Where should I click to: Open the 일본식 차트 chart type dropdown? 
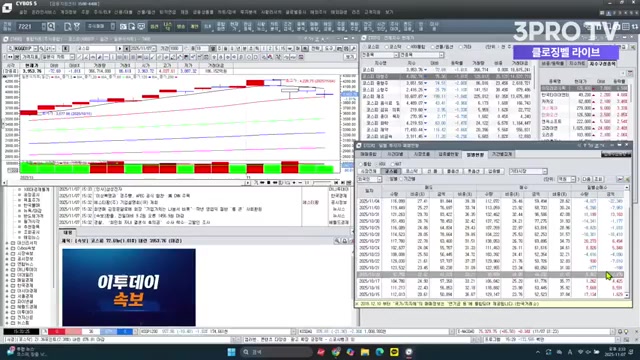pos(58,57)
